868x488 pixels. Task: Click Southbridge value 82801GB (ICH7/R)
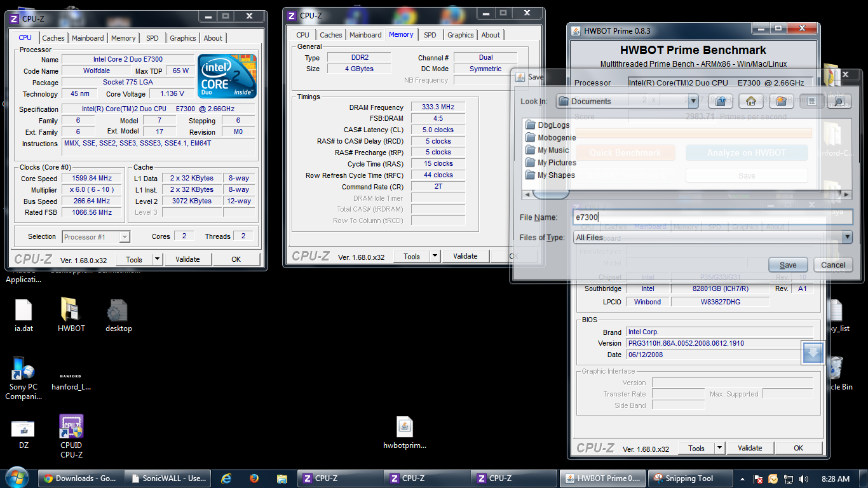[720, 288]
